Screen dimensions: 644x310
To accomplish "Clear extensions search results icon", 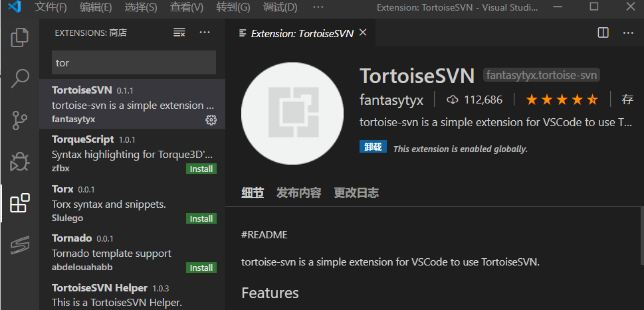I will click(179, 33).
